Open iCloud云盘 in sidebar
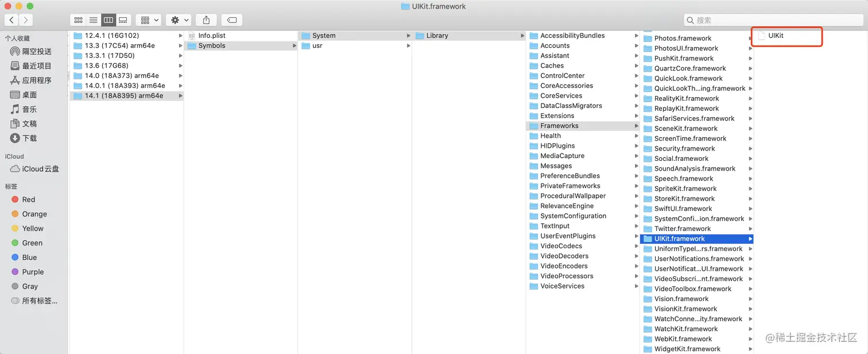The image size is (868, 354). point(34,169)
